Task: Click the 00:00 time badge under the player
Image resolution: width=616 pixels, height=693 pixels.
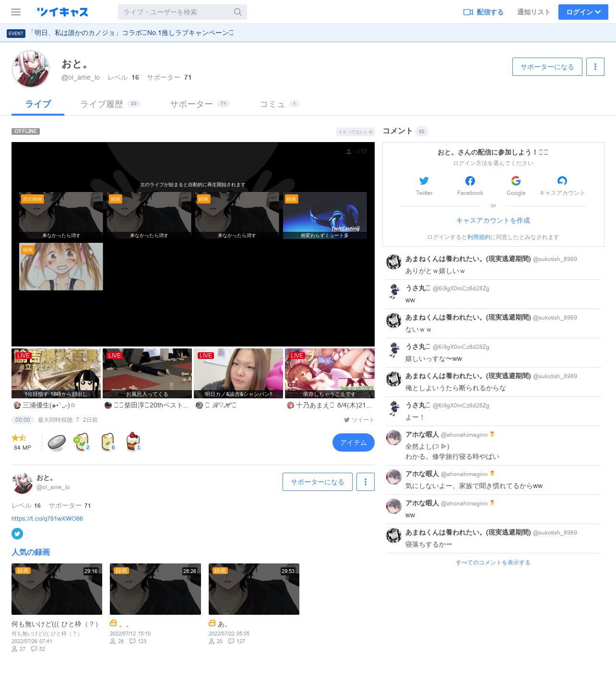Action: point(23,420)
